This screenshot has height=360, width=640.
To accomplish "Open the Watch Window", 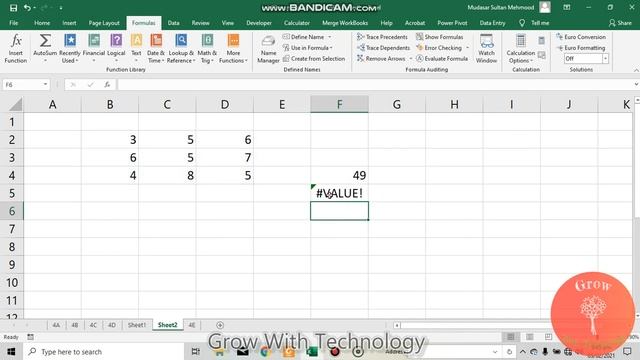I will coord(487,48).
